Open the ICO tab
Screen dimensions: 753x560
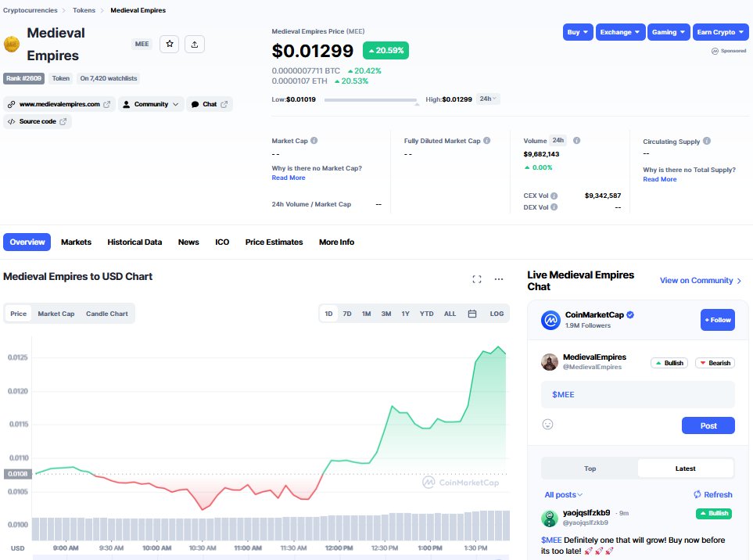(222, 242)
